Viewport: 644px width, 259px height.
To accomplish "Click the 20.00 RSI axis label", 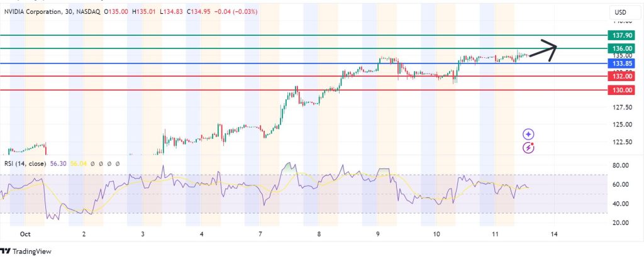I will coord(621,223).
